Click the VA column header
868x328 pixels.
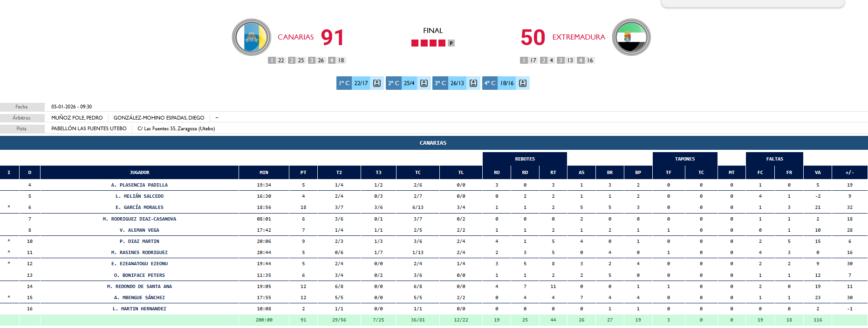(x=818, y=173)
